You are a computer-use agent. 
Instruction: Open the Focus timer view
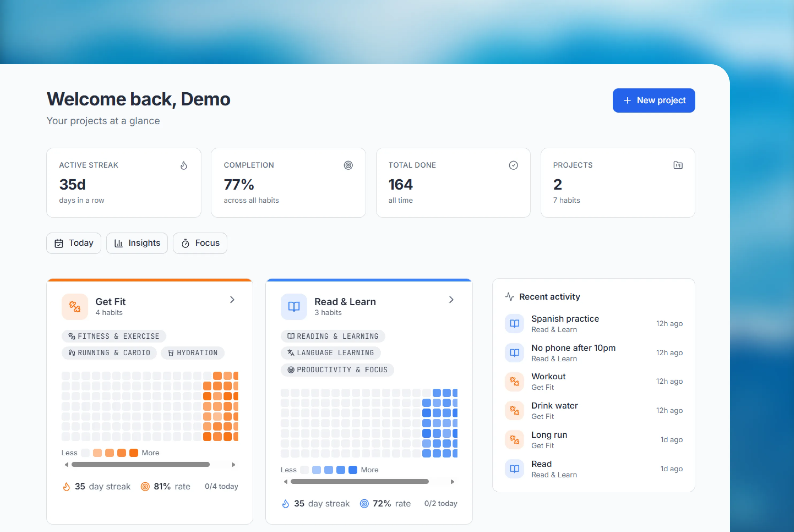pos(200,243)
